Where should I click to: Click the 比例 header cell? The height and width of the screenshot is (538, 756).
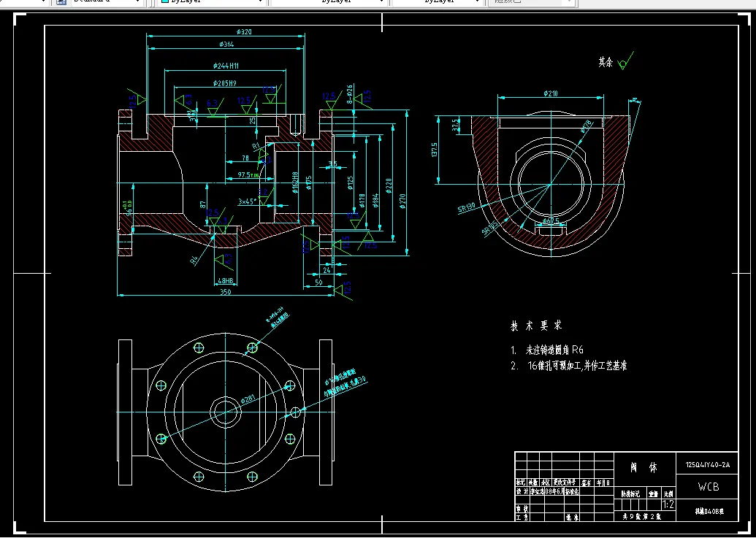coord(668,493)
